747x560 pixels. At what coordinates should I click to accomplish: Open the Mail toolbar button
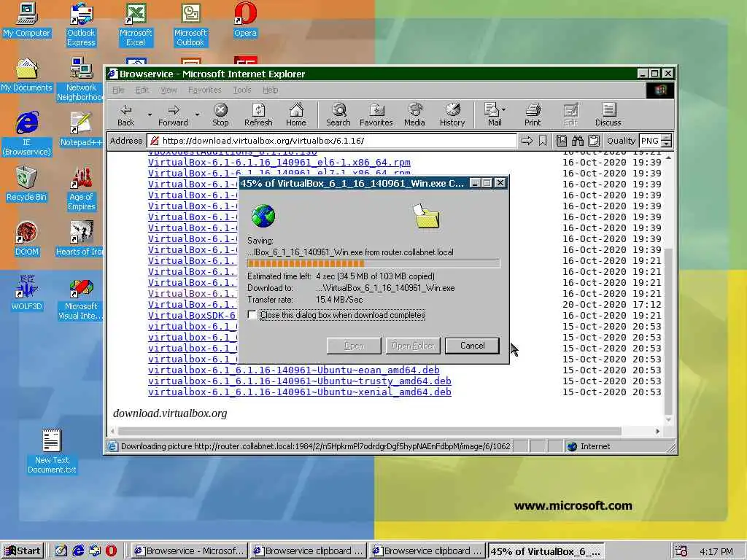[492, 114]
